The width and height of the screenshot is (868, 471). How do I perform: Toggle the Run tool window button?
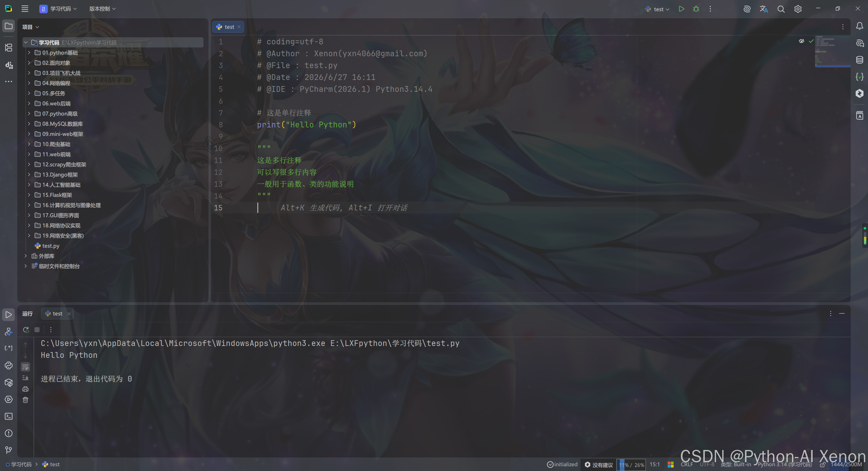(x=9, y=315)
